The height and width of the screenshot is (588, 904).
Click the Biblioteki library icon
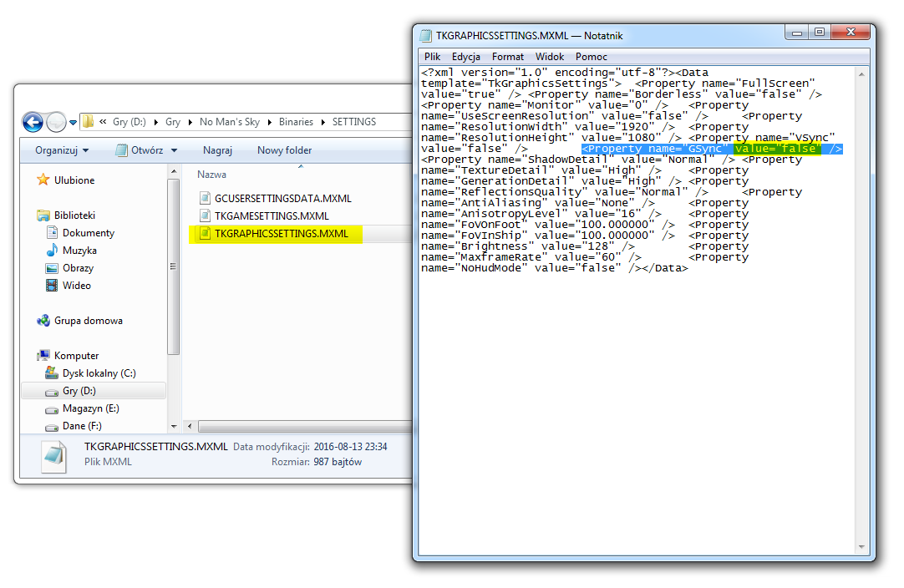(x=43, y=215)
